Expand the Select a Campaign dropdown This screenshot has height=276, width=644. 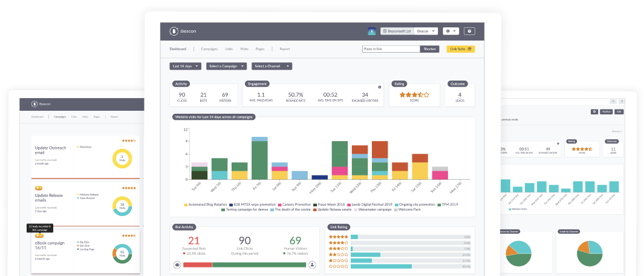(x=226, y=66)
